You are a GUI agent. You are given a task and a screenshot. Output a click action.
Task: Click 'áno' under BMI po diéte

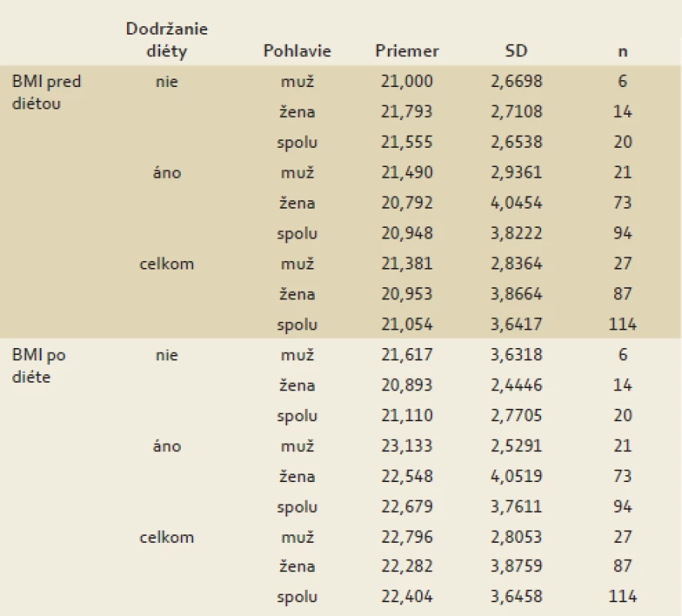(167, 446)
